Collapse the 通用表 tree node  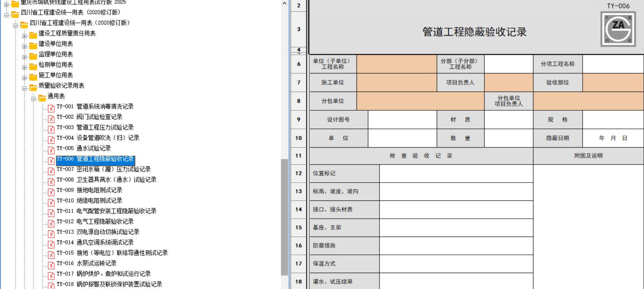(33, 98)
